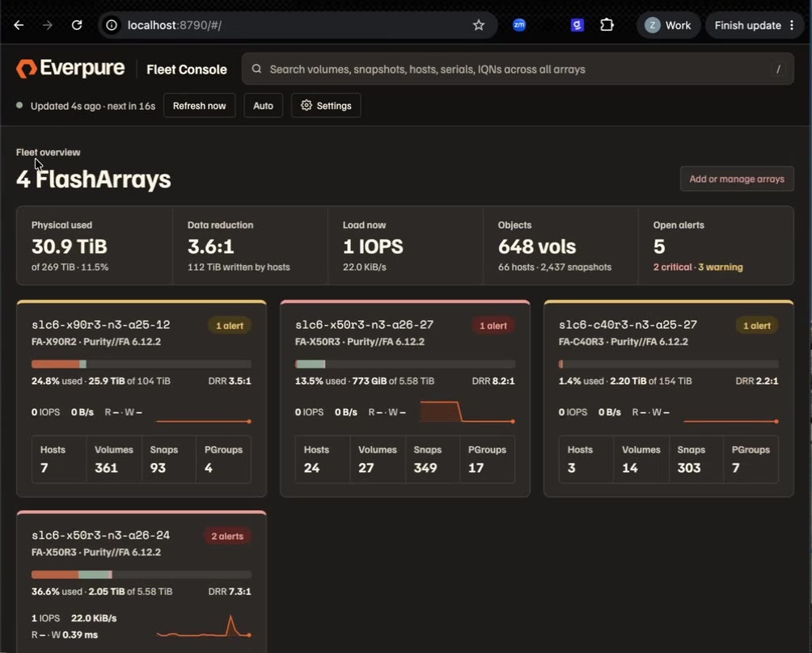Toggle the Auto refresh button
Viewport: 812px width, 653px height.
[263, 106]
